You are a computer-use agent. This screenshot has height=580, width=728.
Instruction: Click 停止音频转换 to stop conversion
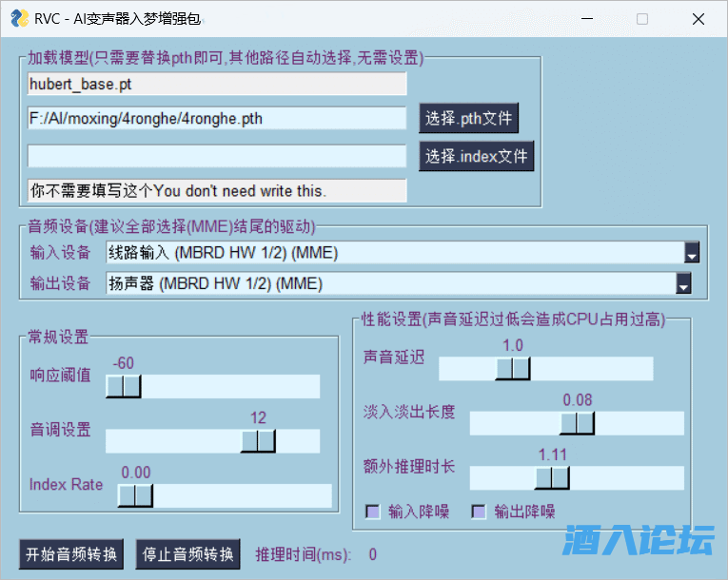coord(187,554)
